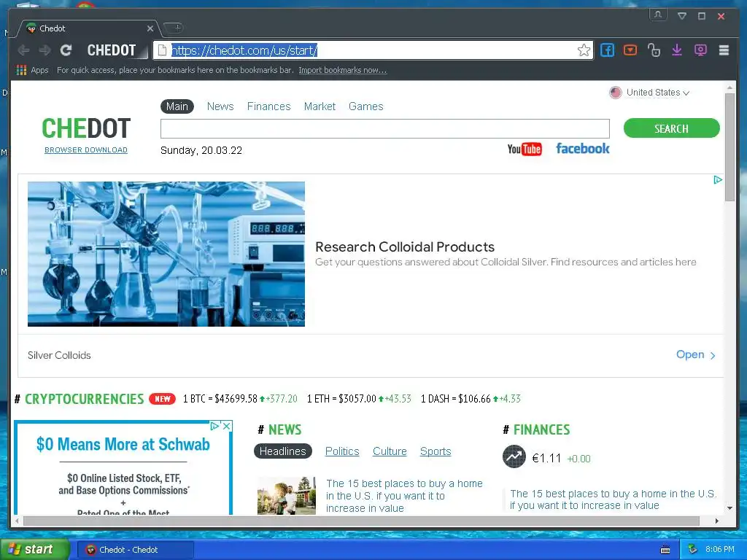
Task: Open the Market tab
Action: 320,106
